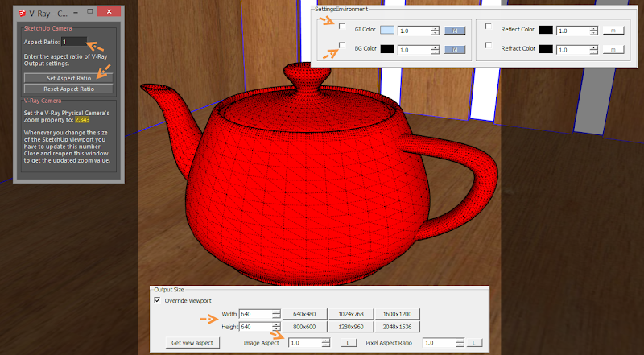
Task: Open the Reflect Color map button m
Action: tap(613, 31)
